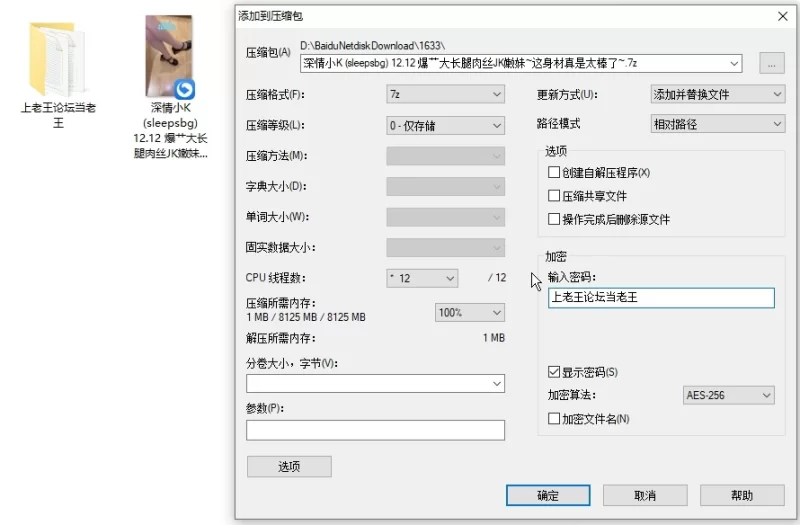This screenshot has width=800, height=525.
Task: Close the 添加到压缩包 dialog
Action: (783, 16)
